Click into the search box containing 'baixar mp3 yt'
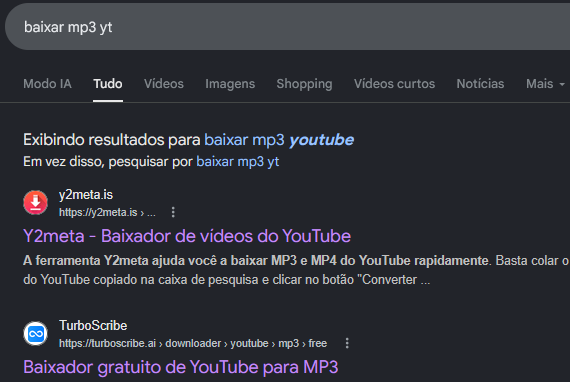This screenshot has height=382, width=570. tap(287, 27)
